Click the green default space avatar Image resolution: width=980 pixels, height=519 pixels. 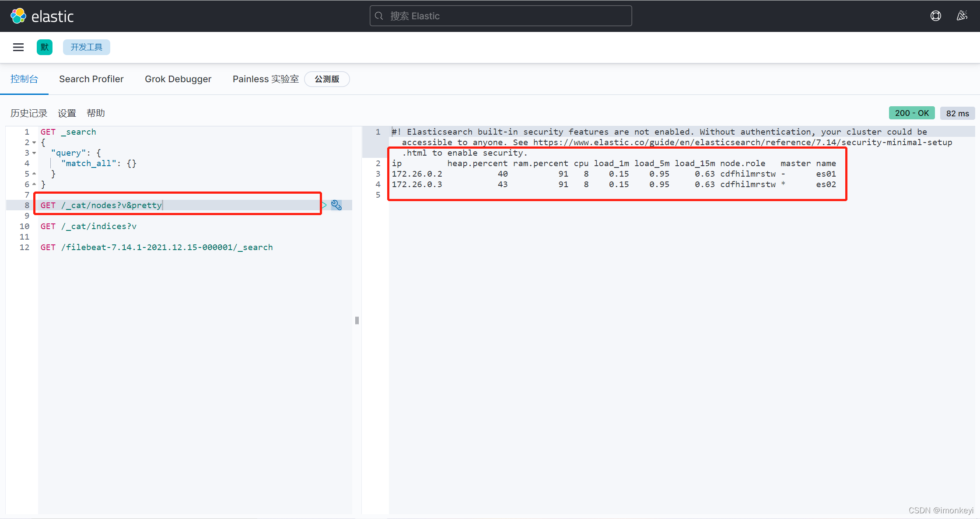click(44, 47)
